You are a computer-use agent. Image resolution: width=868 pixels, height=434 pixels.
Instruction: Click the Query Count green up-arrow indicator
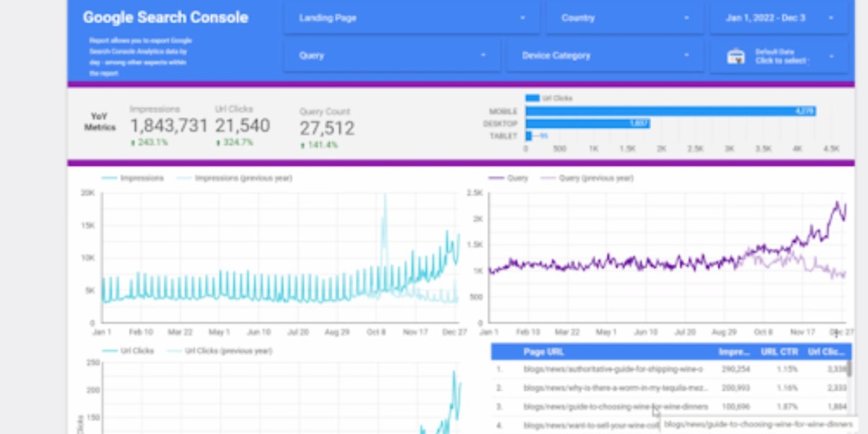pos(302,145)
